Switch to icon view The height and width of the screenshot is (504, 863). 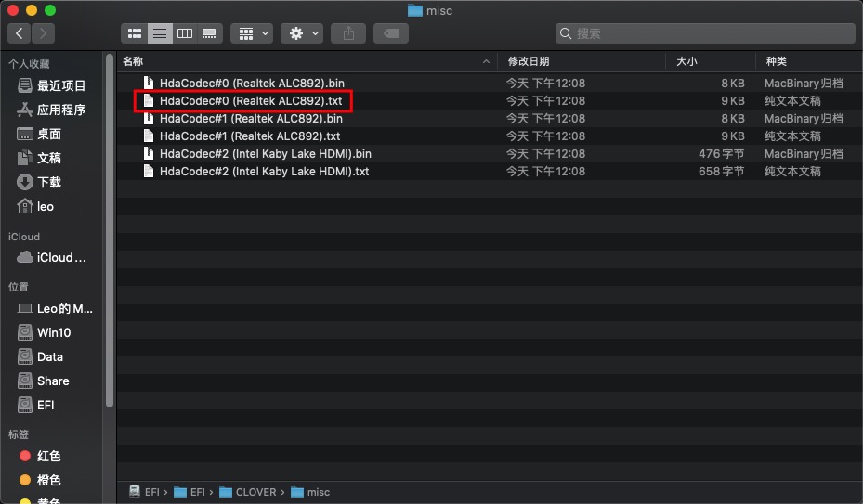coord(135,33)
